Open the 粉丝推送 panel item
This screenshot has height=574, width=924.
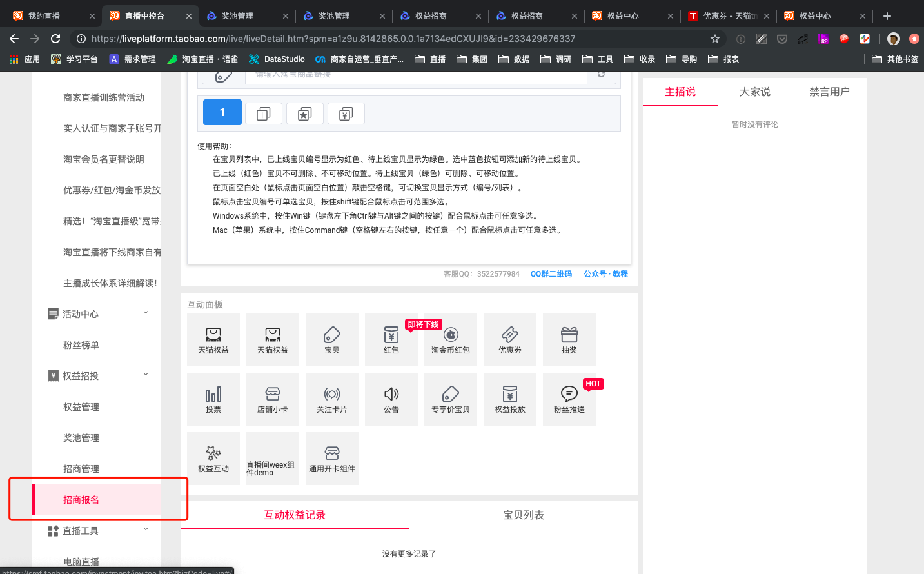(569, 399)
